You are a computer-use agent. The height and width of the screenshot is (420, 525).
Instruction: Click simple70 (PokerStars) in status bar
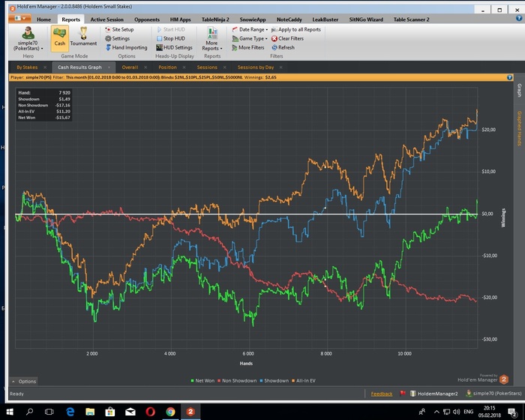pyautogui.click(x=493, y=394)
